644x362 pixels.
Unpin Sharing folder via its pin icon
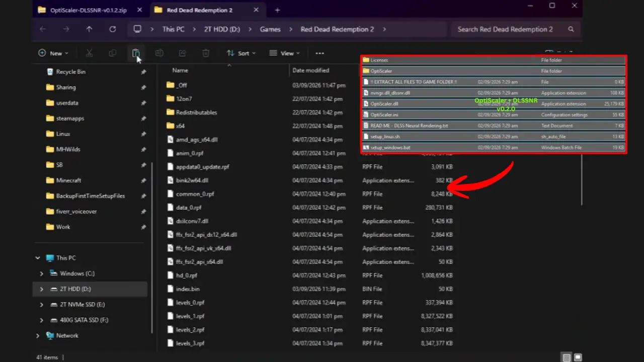pyautogui.click(x=143, y=87)
